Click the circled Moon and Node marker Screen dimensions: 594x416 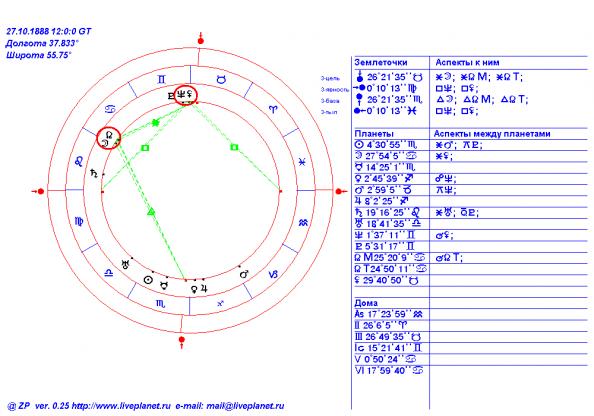point(109,138)
